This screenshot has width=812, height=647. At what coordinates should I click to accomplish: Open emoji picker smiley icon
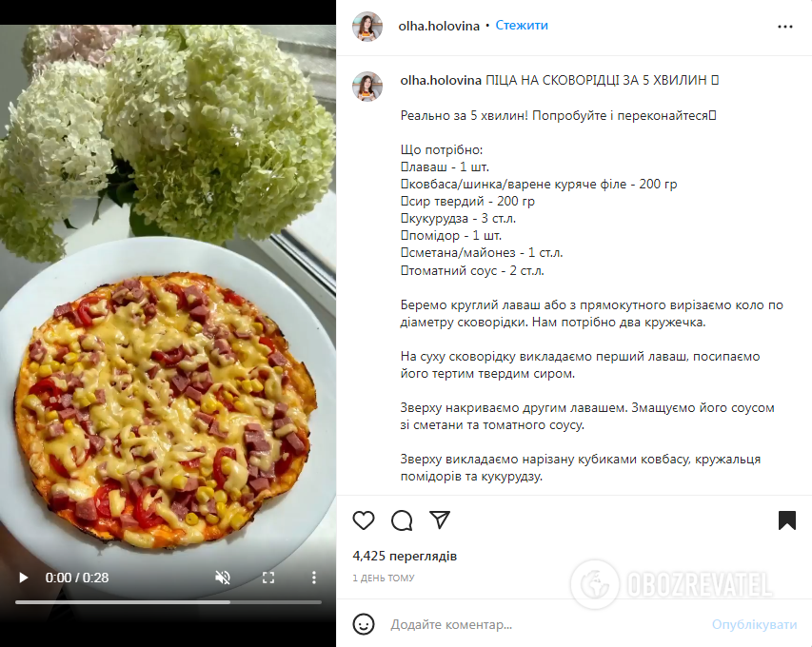364,624
